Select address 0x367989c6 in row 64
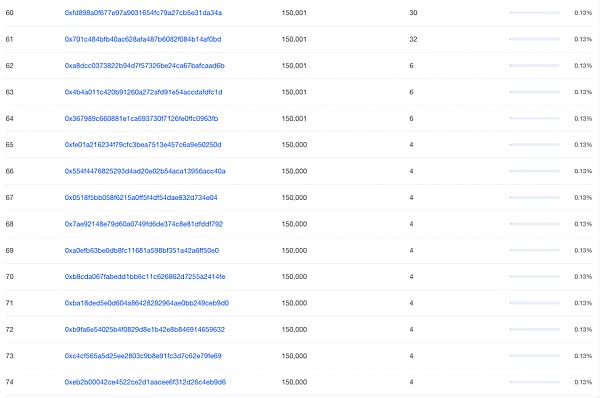Viewport: 600px width, 398px height. tap(141, 118)
